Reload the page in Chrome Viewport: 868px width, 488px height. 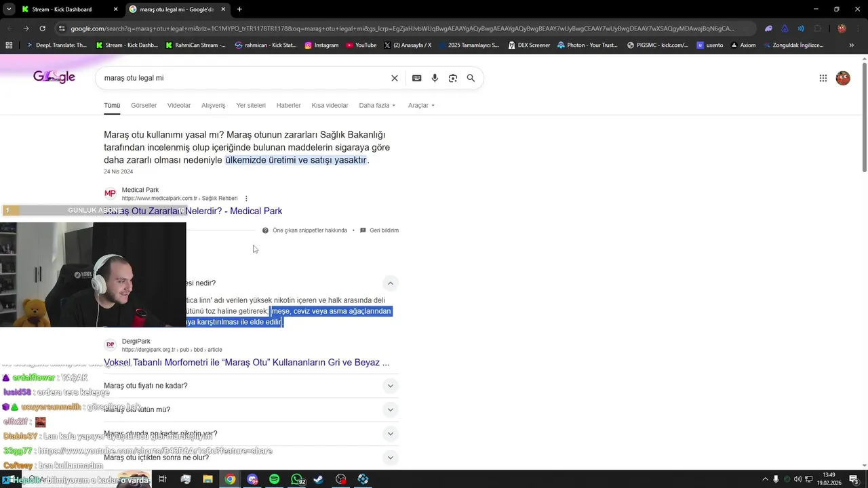(x=42, y=28)
